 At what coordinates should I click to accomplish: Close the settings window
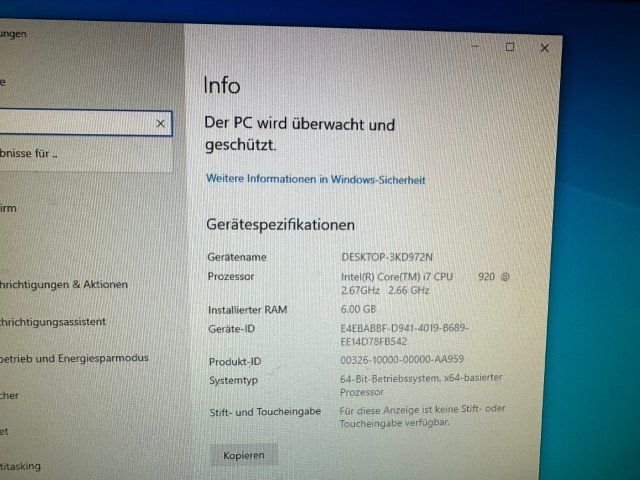click(x=544, y=48)
